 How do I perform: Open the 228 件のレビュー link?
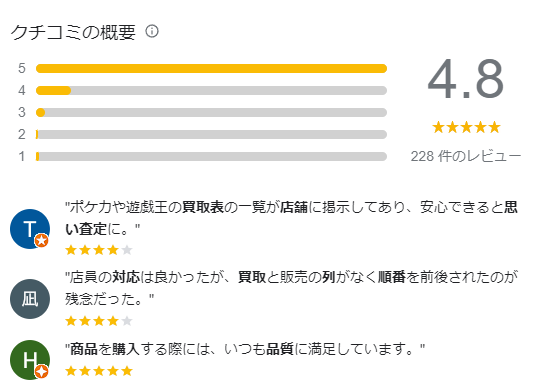coord(466,156)
